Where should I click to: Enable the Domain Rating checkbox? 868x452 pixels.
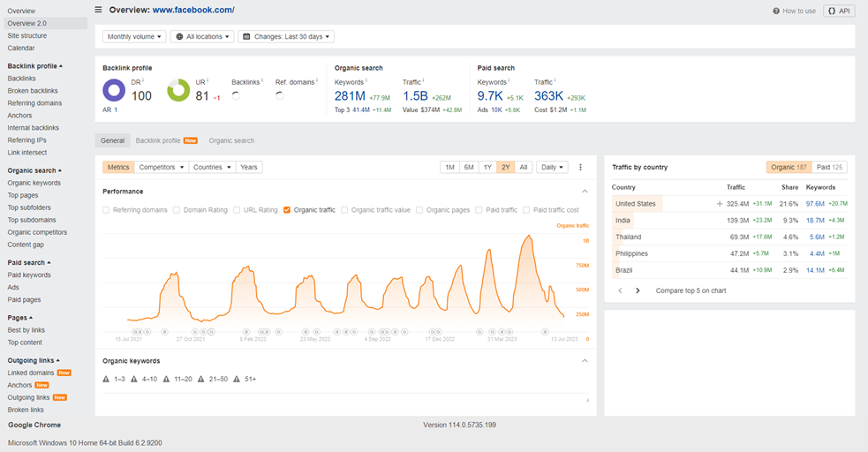176,210
